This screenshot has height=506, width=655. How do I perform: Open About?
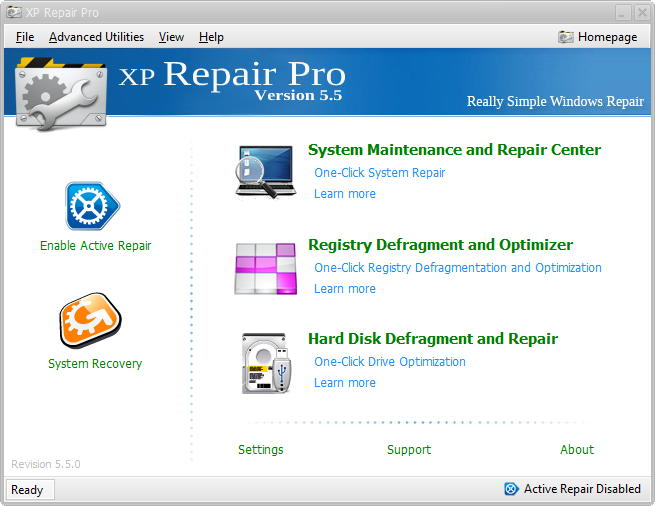click(x=577, y=450)
